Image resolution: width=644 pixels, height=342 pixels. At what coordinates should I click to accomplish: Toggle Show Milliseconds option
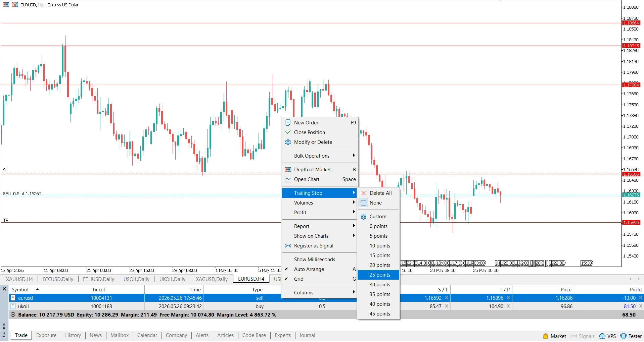(319, 260)
